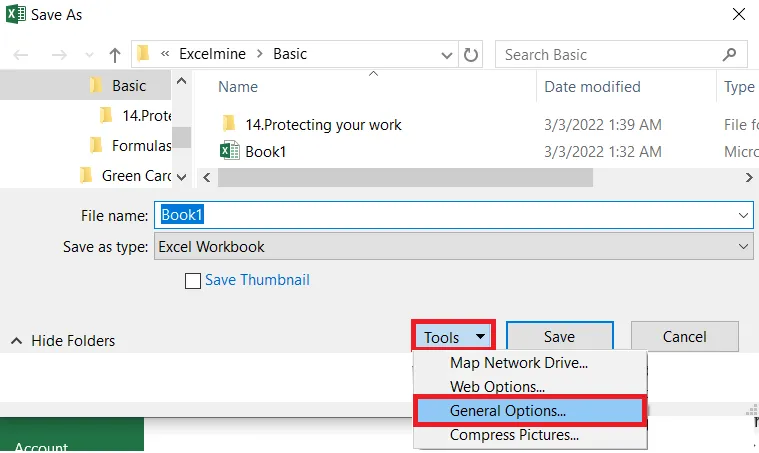
Task: Open Account in Excel backstage
Action: (x=41, y=447)
